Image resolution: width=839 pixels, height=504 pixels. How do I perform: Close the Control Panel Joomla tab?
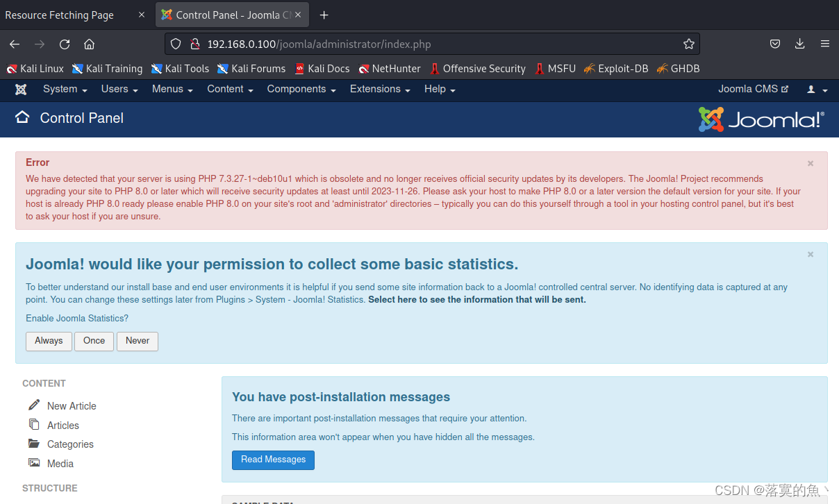pyautogui.click(x=299, y=15)
